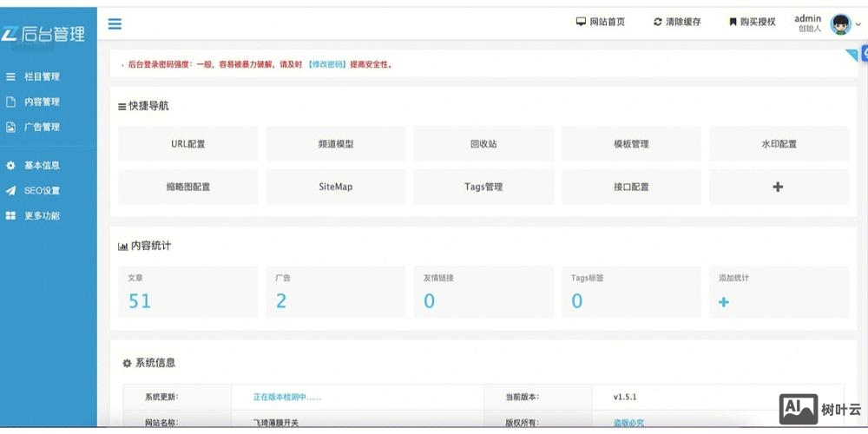Open the URL配置 shortcut
The width and height of the screenshot is (868, 434).
tap(188, 144)
